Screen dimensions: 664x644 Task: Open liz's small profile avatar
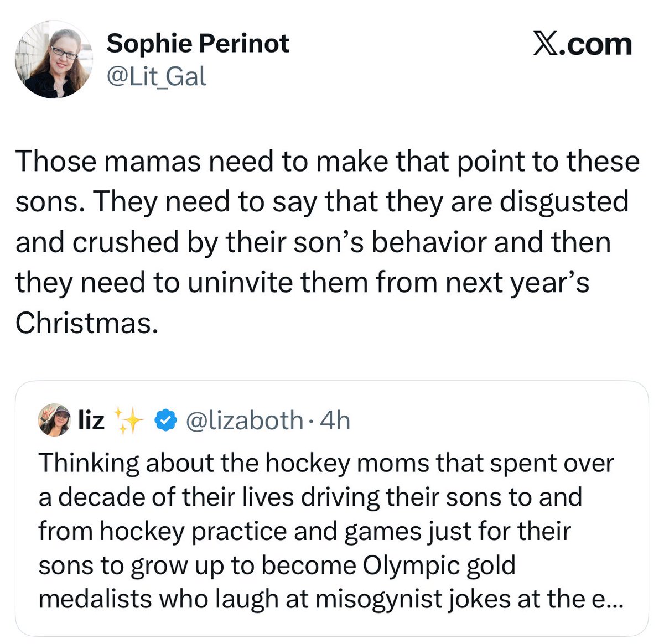(54, 420)
